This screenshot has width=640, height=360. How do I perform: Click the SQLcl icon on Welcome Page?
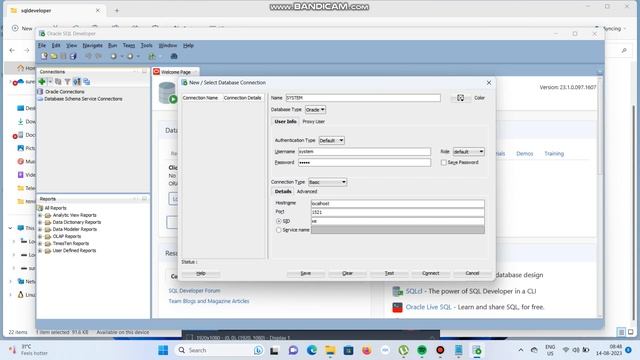tap(398, 291)
